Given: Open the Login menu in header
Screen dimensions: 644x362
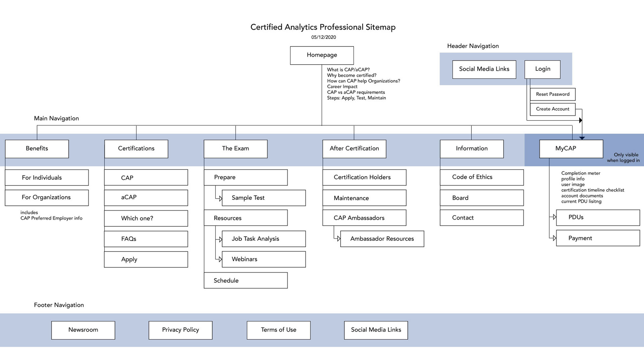Looking at the screenshot, I should (541, 69).
